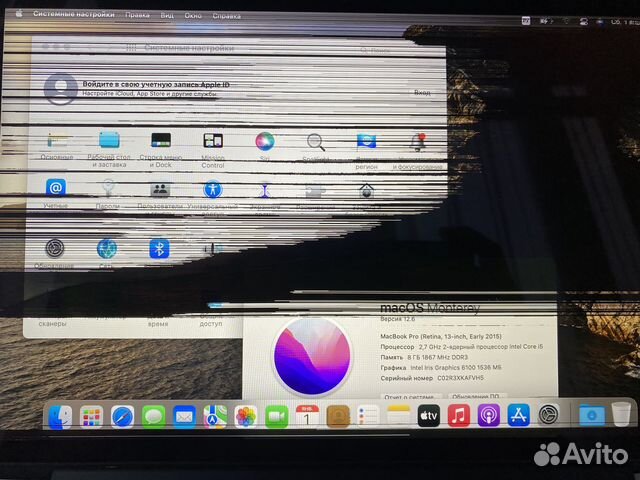Image resolution: width=640 pixels, height=480 pixels.
Task: Click the macOS Monterey logo image
Action: click(312, 356)
